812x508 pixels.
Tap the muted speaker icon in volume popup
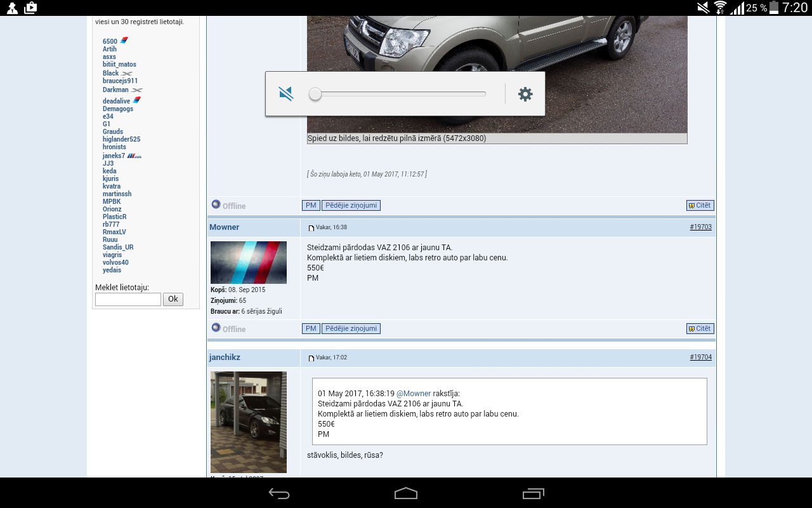(x=286, y=94)
